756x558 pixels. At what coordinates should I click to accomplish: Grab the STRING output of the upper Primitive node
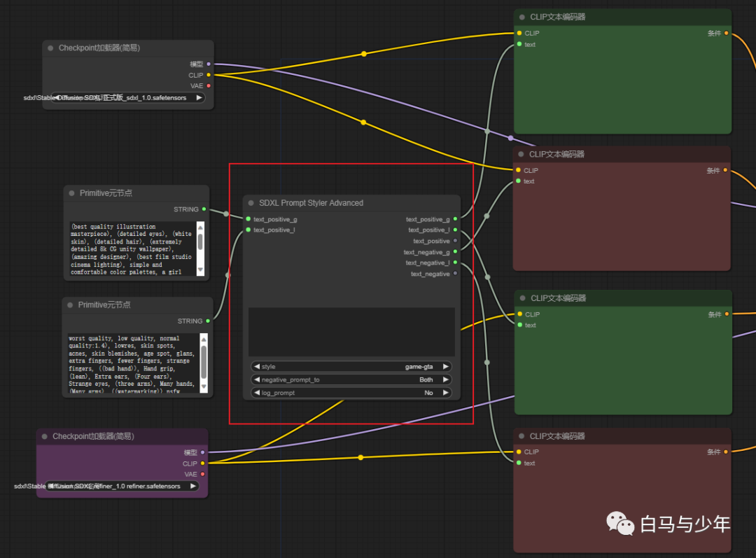pos(204,209)
